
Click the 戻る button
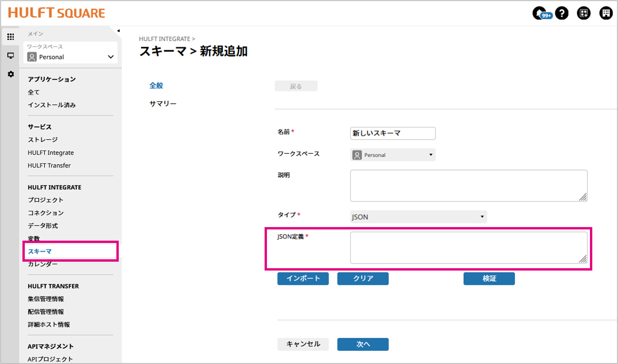pos(296,86)
